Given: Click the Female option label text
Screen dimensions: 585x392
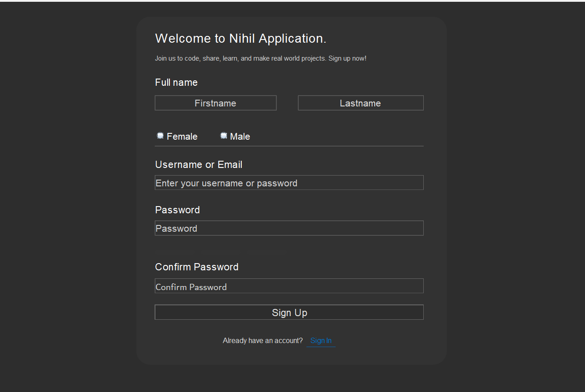Looking at the screenshot, I should click(182, 137).
